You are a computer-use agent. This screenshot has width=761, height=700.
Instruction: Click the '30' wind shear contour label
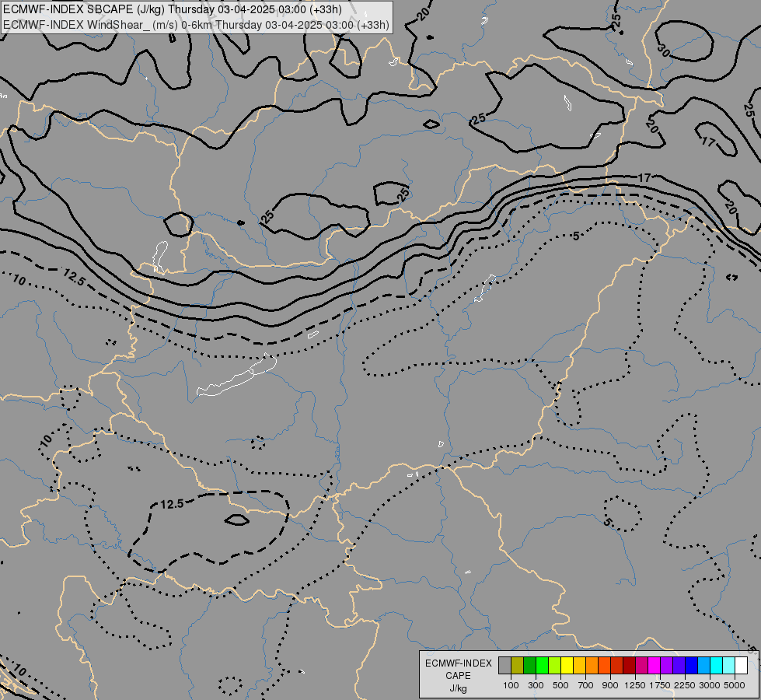pyautogui.click(x=664, y=50)
